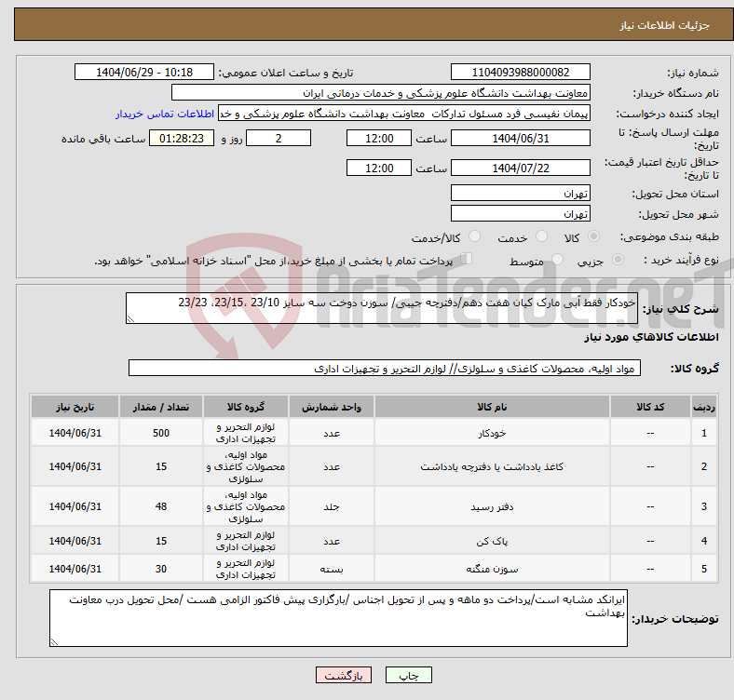
Task: Click the response deadline date 1404/06/31 field
Action: [x=520, y=138]
